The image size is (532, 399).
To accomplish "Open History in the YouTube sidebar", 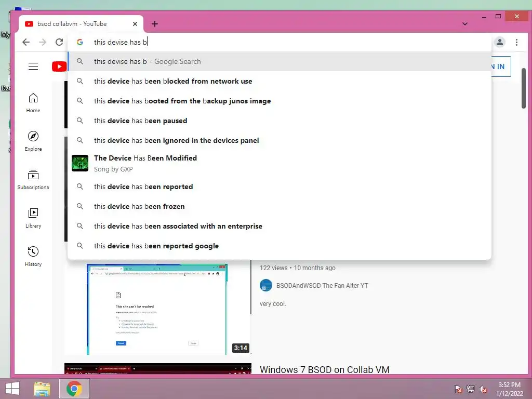I will [33, 256].
